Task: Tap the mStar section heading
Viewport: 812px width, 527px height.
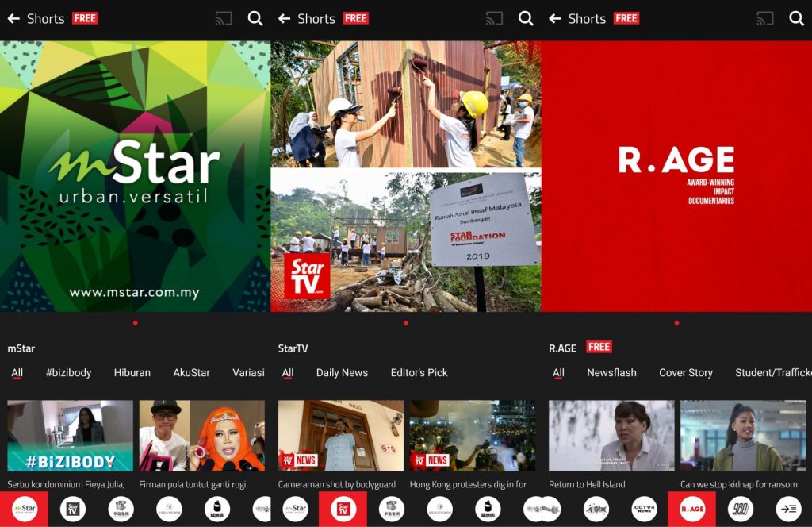Action: tap(21, 348)
